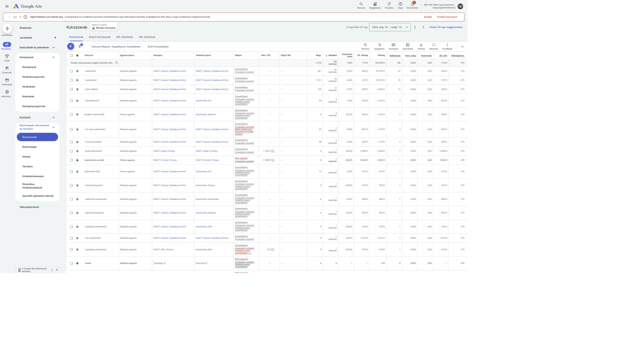Open the Súgó help icon
Viewport: 623px width, 364px height.
[400, 6]
